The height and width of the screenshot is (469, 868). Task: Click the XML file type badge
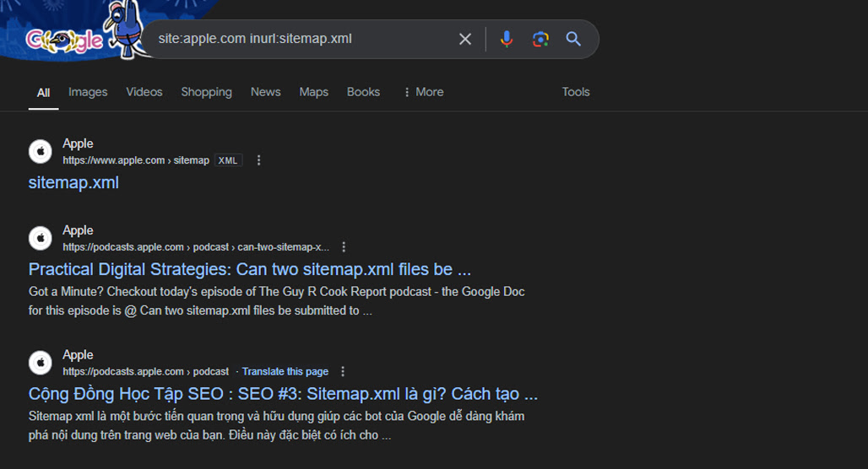(x=227, y=160)
